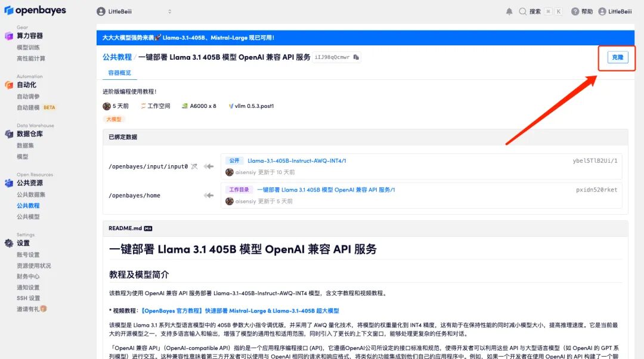Open the OpenBayes 官方教程 video link
The image size is (644, 359).
pos(240,311)
